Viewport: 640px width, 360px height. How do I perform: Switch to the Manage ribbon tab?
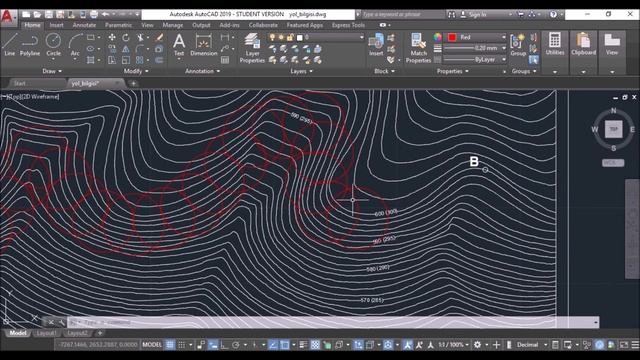[173, 25]
